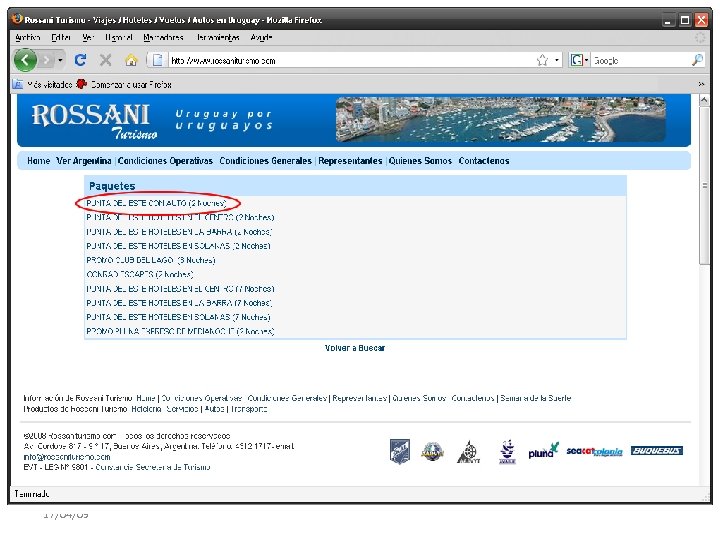The image size is (720, 540).
Task: Open Hoteles en Solanas (7 Noches)
Action: click(x=178, y=317)
